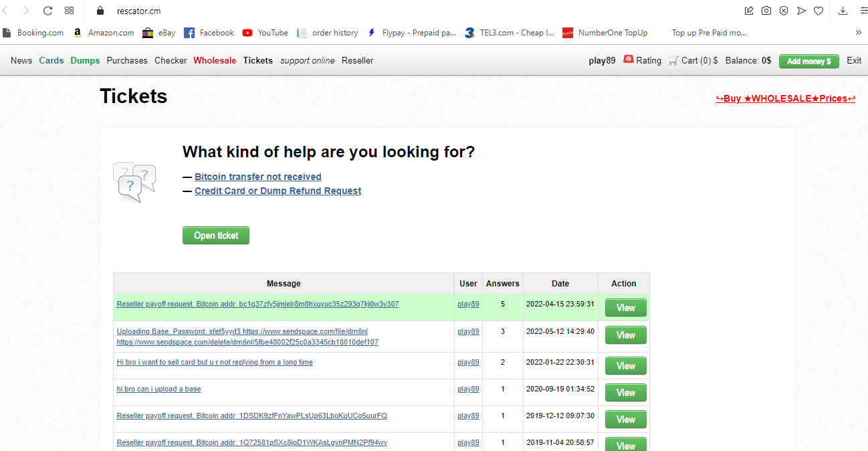Click the green Add money $ button
Image resolution: width=868 pixels, height=451 pixels.
tap(809, 61)
